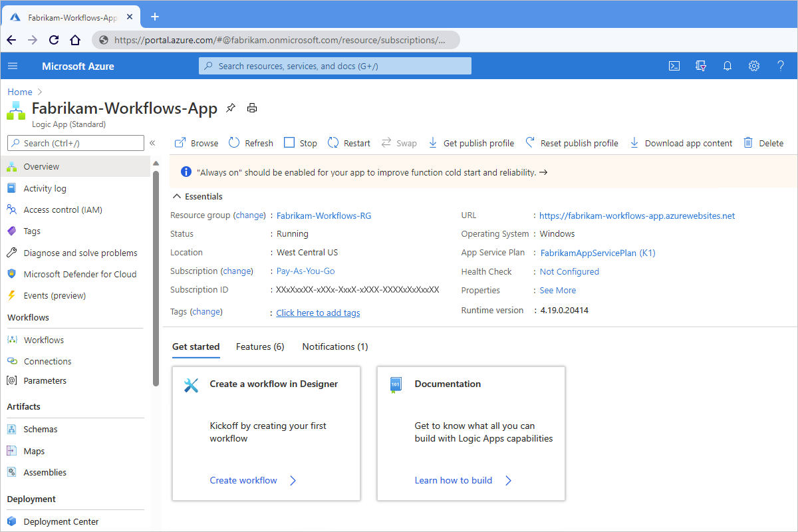This screenshot has height=532, width=798.
Task: Open the notifications bell
Action: 727,66
